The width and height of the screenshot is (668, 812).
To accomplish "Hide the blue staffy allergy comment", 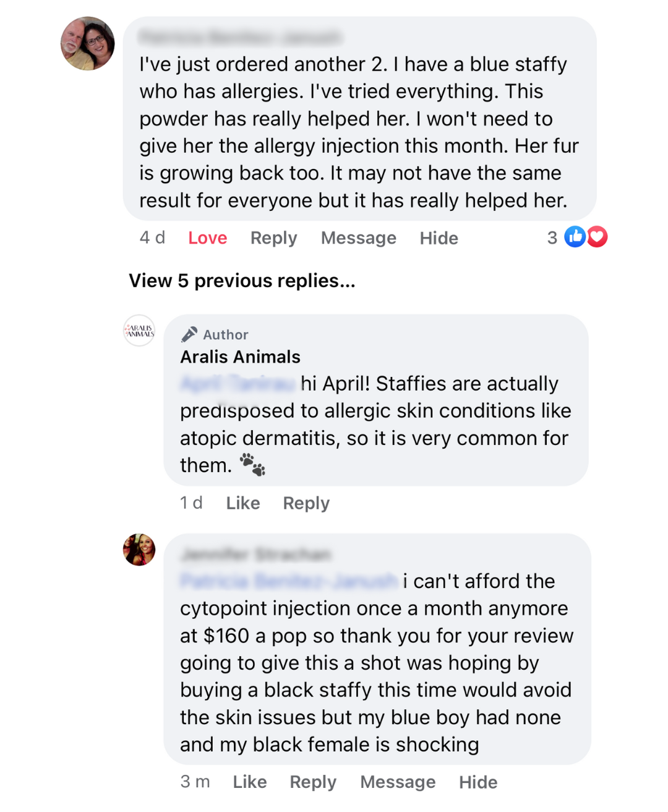I will click(439, 238).
